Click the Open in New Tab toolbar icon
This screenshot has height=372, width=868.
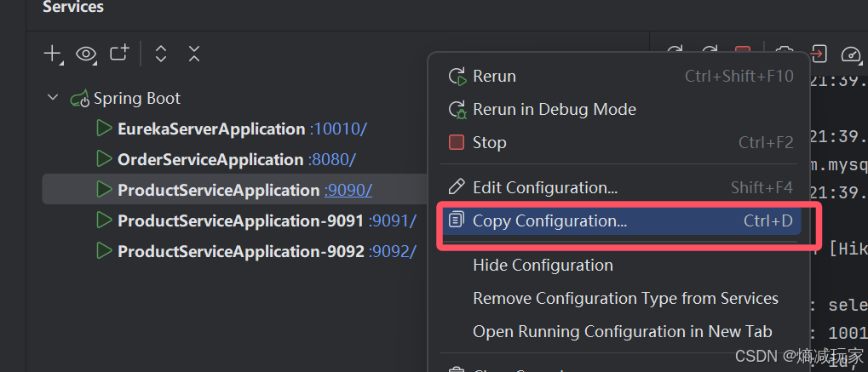[119, 53]
